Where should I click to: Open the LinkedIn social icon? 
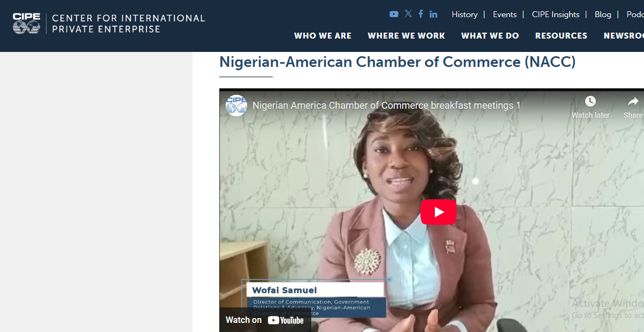click(433, 14)
